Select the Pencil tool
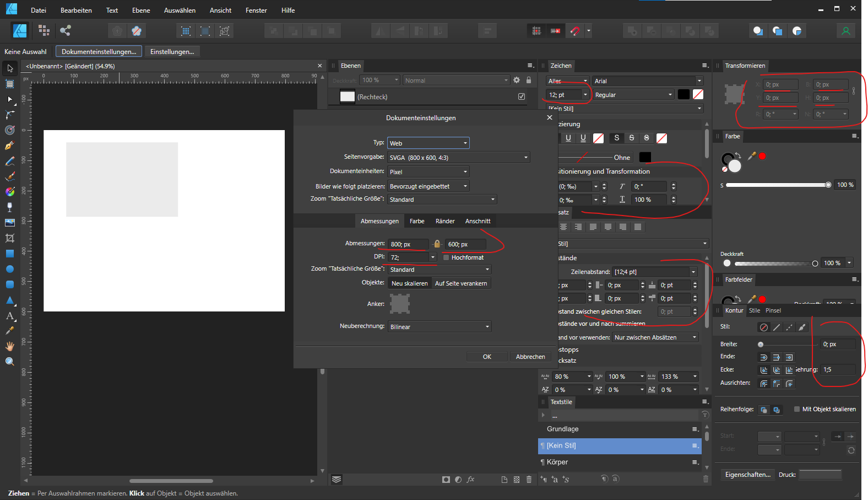The image size is (868, 500). pyautogui.click(x=10, y=161)
